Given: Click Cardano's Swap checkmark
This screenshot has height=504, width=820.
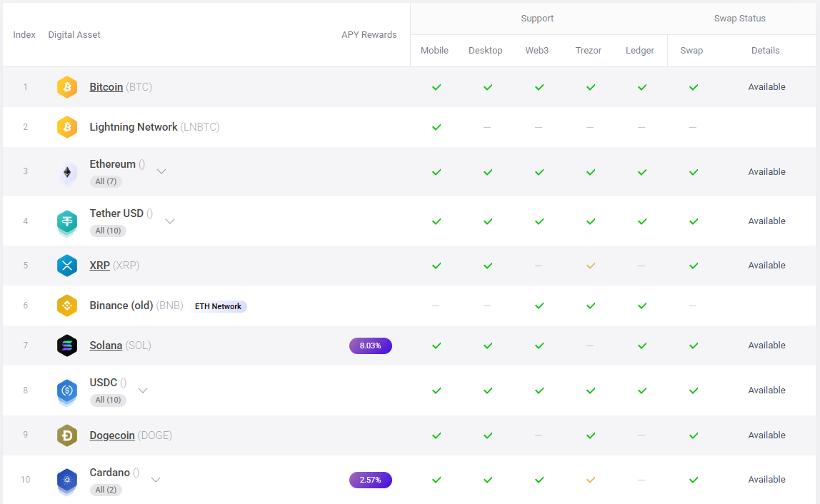Looking at the screenshot, I should click(694, 480).
